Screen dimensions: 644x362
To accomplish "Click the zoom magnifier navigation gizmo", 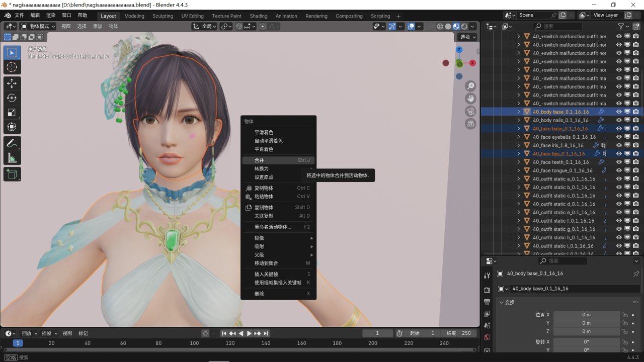I will click(x=470, y=86).
